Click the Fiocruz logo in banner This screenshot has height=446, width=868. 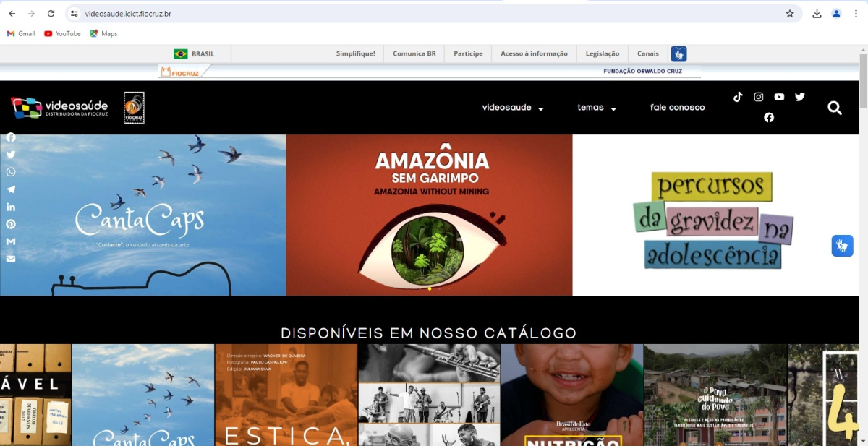[179, 72]
